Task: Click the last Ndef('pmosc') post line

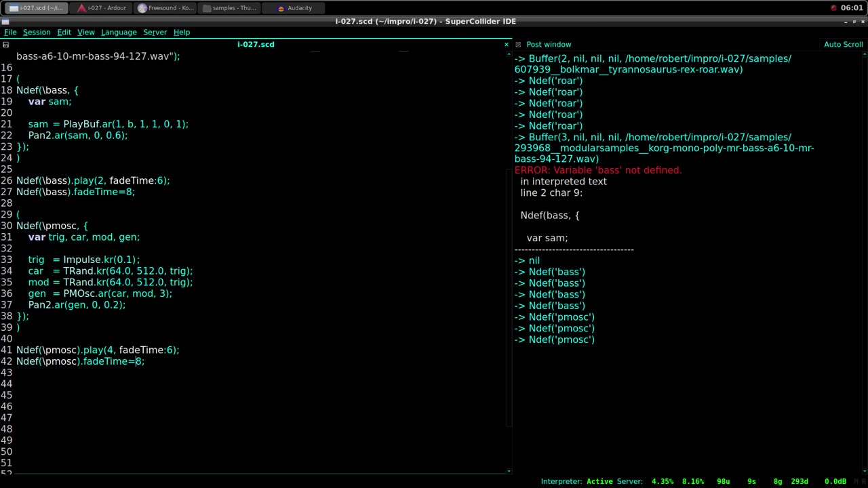Action: point(554,340)
